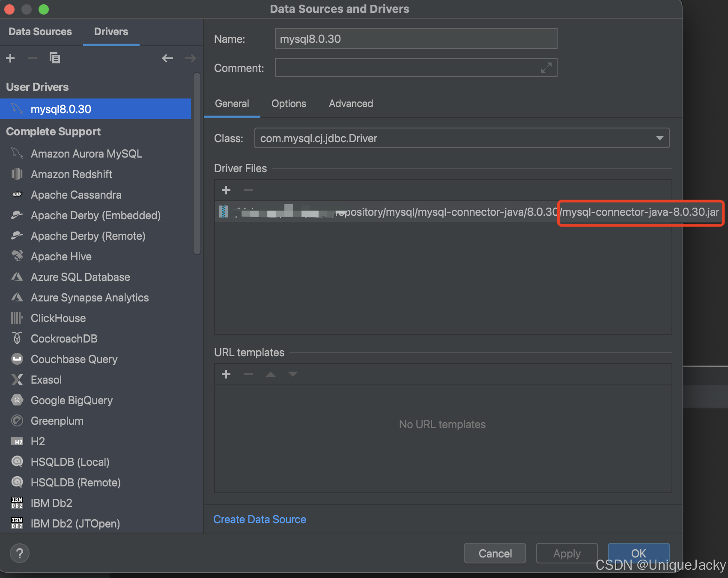The width and height of the screenshot is (728, 578).
Task: Select Amazon Aurora MySQL driver icon
Action: [x=17, y=153]
